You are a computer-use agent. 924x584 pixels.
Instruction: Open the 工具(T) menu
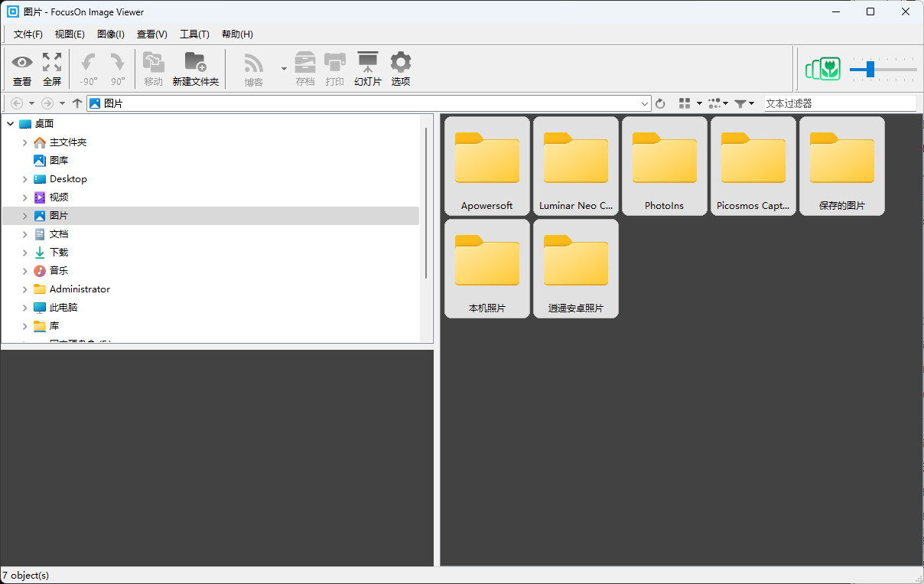(194, 34)
